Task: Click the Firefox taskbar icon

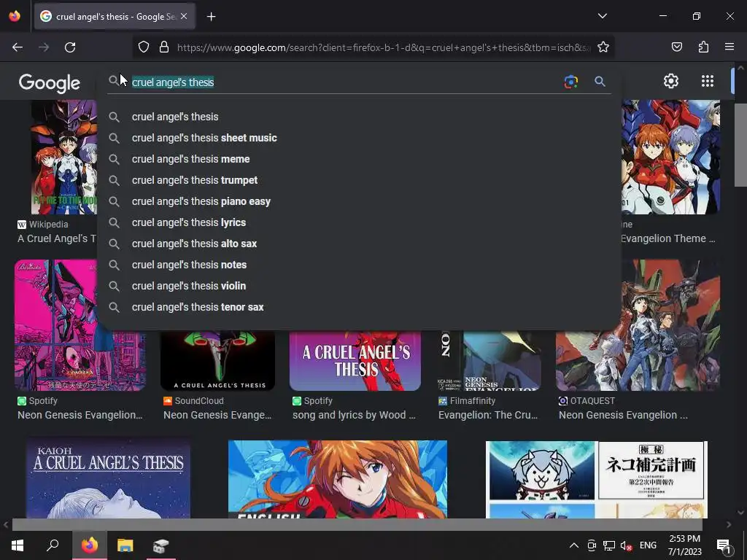Action: [90, 545]
